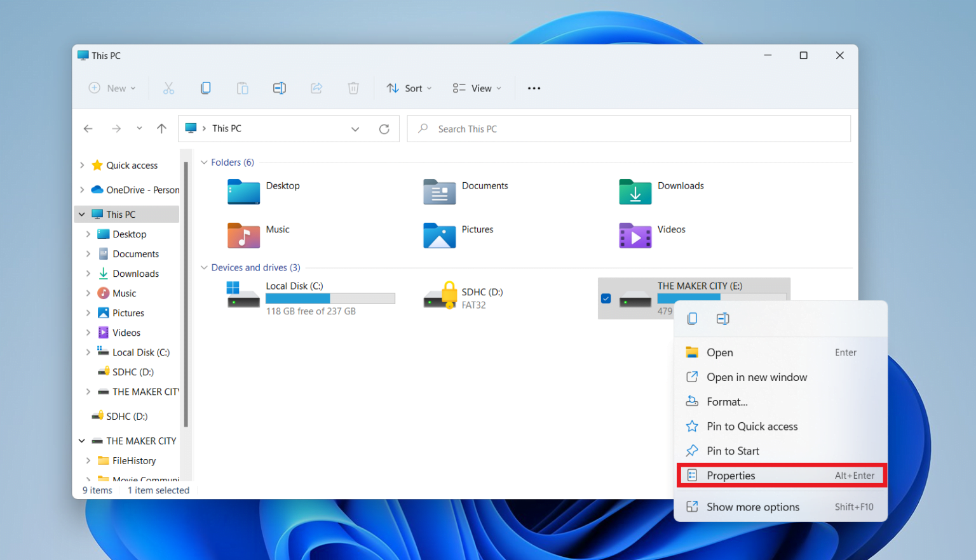Click the Rename icon in the context menu

(722, 318)
